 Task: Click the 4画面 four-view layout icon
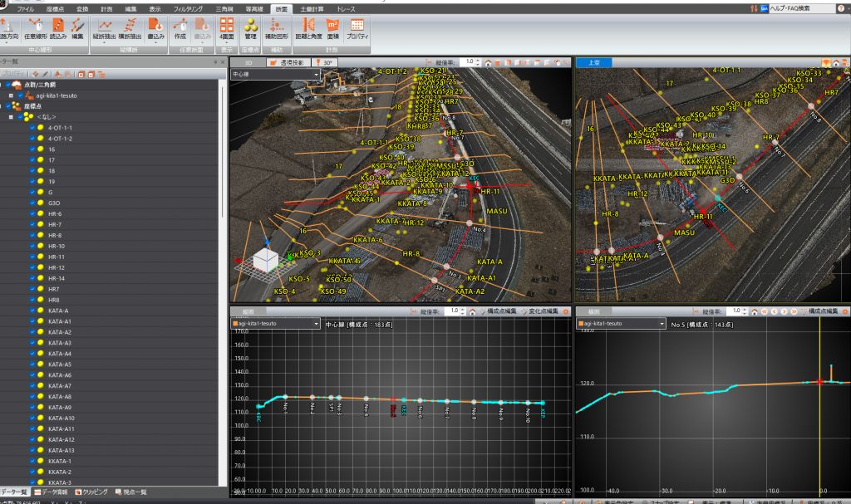coord(226,29)
